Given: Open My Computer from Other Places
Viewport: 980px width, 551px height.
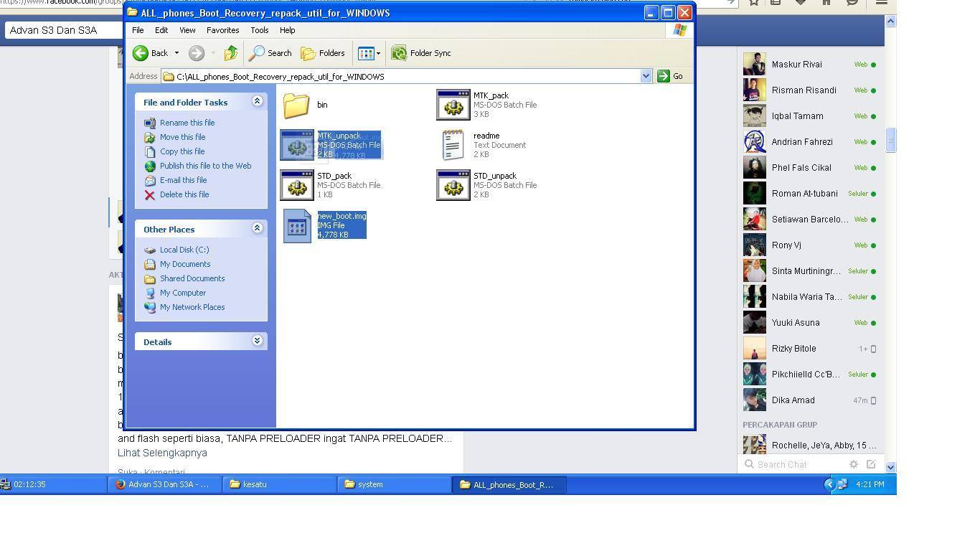Looking at the screenshot, I should [183, 293].
